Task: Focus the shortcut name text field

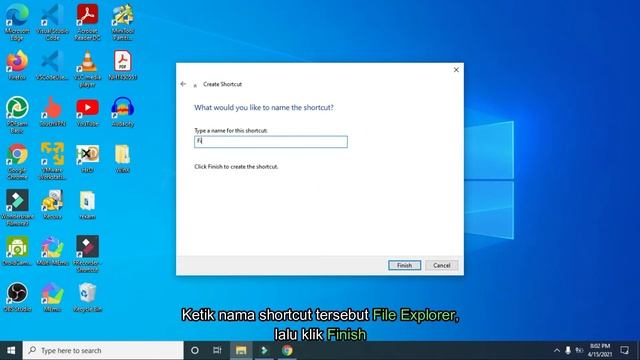Action: (x=271, y=142)
